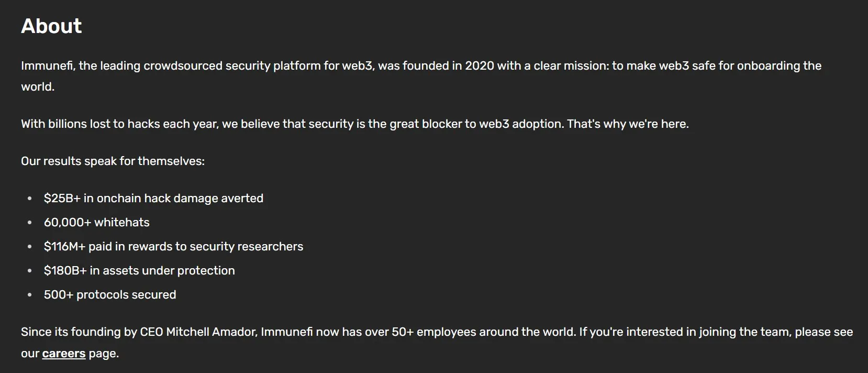Select the "60,000+ whitehats" list item

[x=96, y=223]
